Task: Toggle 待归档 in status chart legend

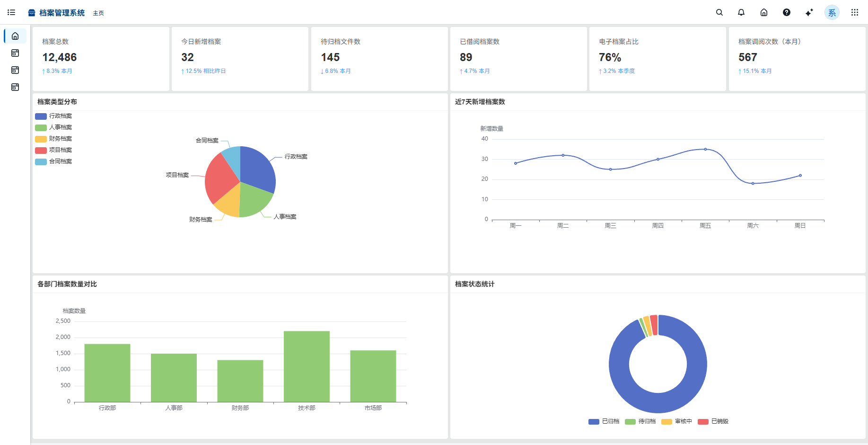Action: click(x=640, y=421)
